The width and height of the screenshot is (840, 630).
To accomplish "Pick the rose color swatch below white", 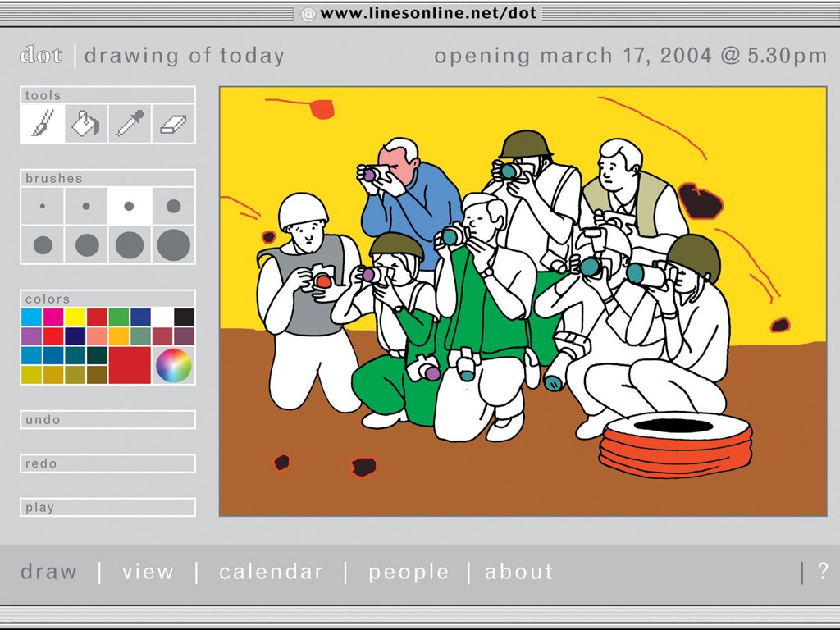I will (162, 336).
